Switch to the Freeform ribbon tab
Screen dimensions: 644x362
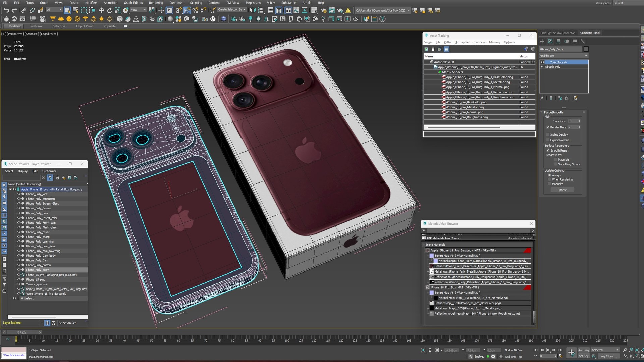pos(36,26)
